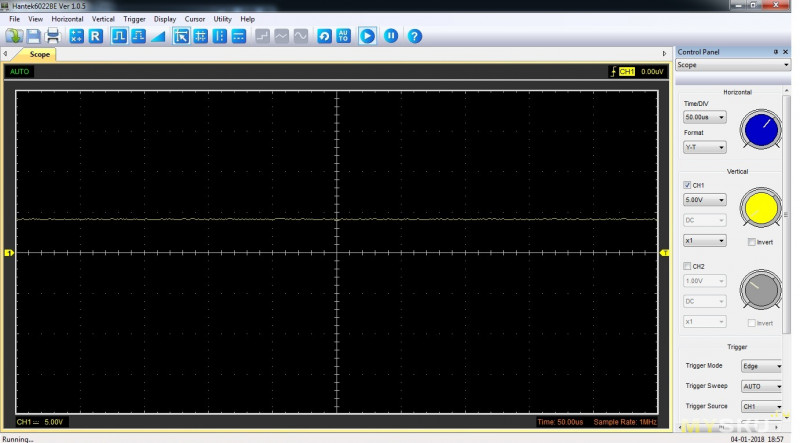This screenshot has width=800, height=443.
Task: Click the print toolbar icon
Action: tap(53, 36)
